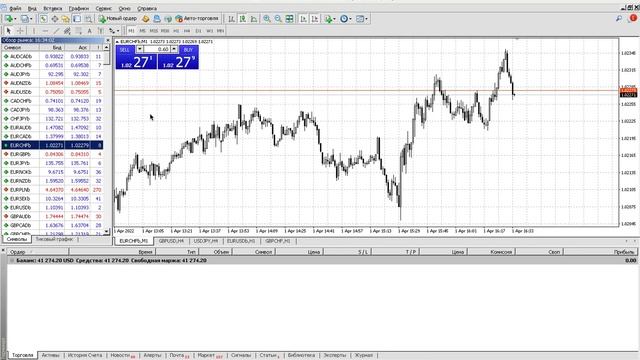Open the Сервис menu

coord(104,8)
